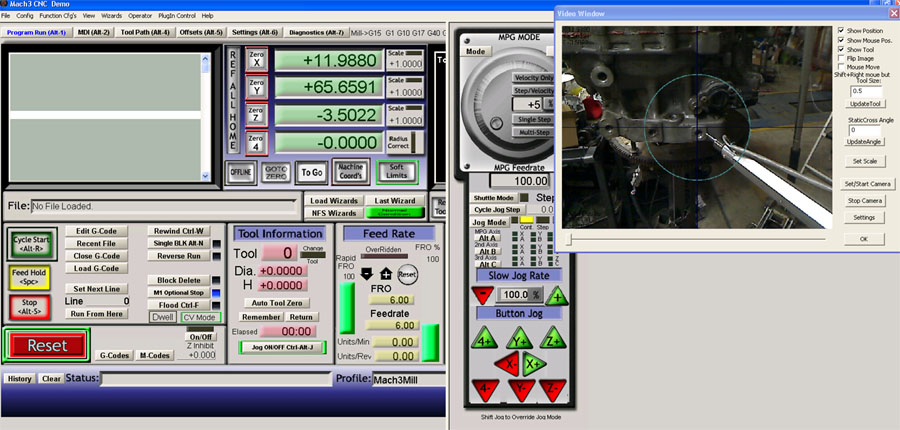
Task: Toggle M1 Optional Stop
Action: point(179,293)
